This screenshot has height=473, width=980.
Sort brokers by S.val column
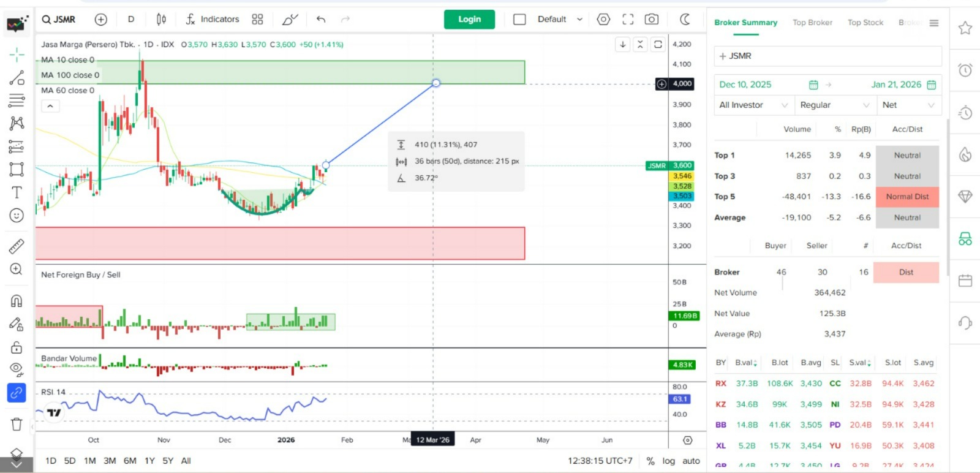point(860,363)
